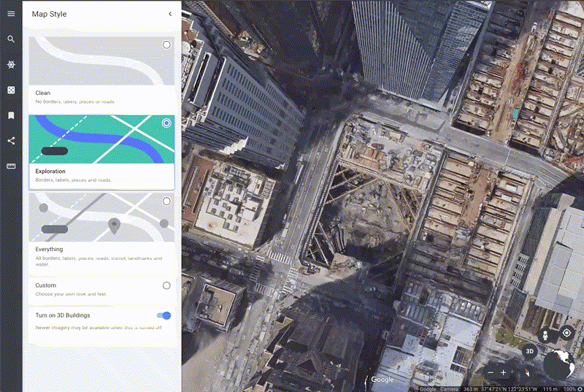Toggle the 3D Buildings switch
This screenshot has height=392, width=584.
point(164,315)
